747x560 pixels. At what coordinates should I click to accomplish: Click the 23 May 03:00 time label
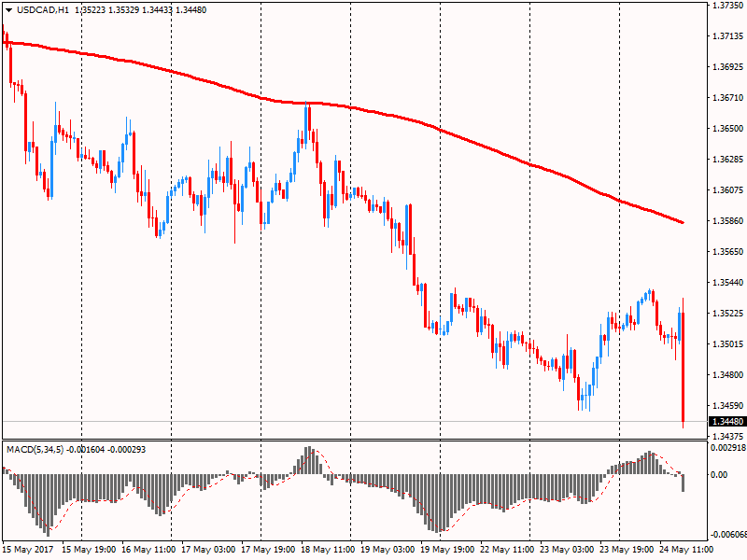[x=567, y=550]
